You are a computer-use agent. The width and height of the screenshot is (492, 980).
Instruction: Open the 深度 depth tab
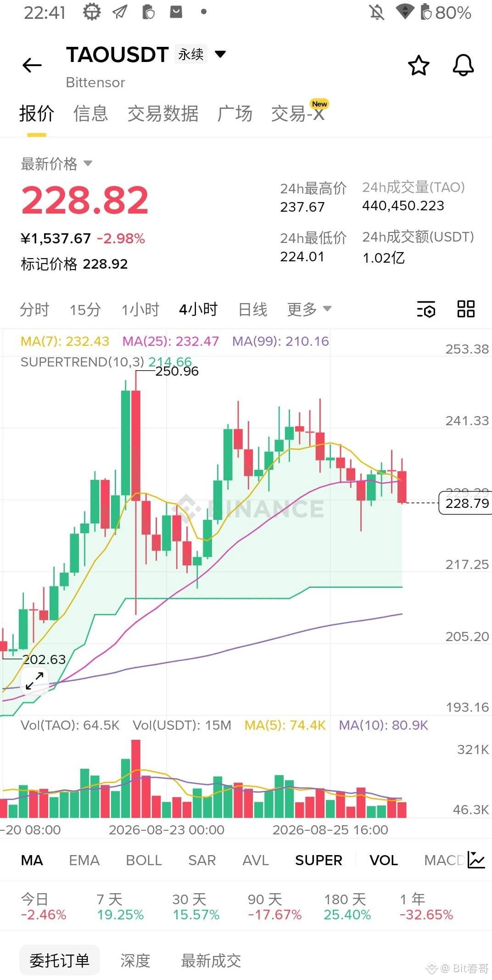click(x=135, y=960)
